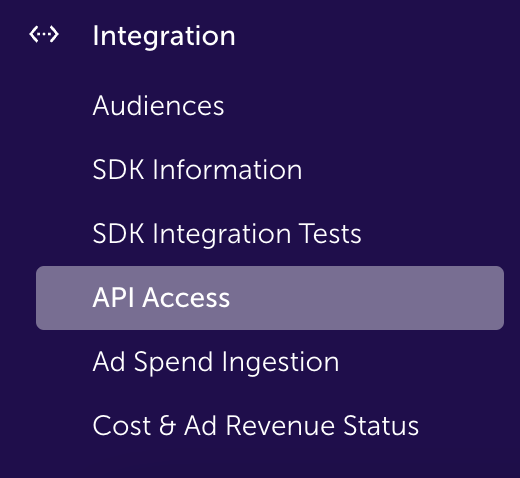The image size is (520, 478).
Task: Navigate to the Audiences page
Action: (x=158, y=106)
